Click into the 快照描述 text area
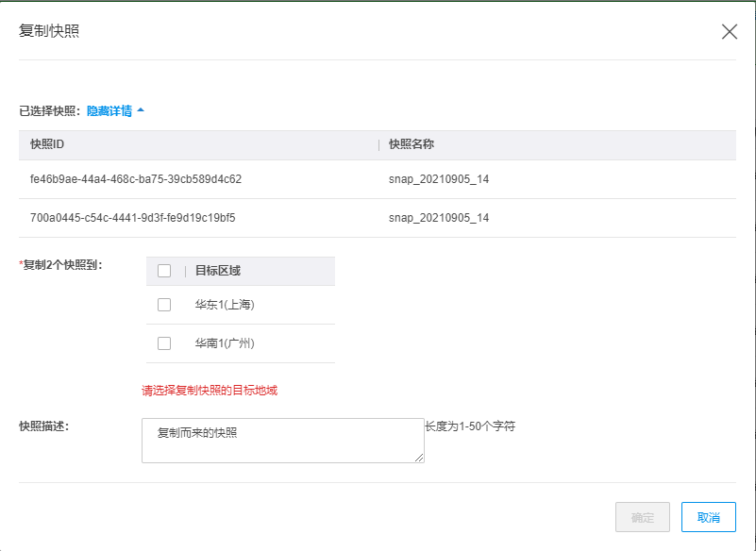The image size is (756, 551). [282, 441]
